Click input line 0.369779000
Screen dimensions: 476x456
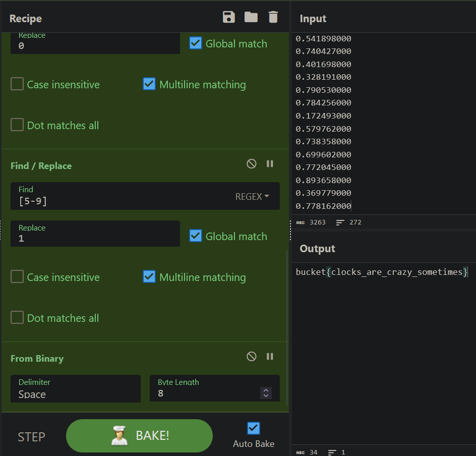click(x=323, y=193)
